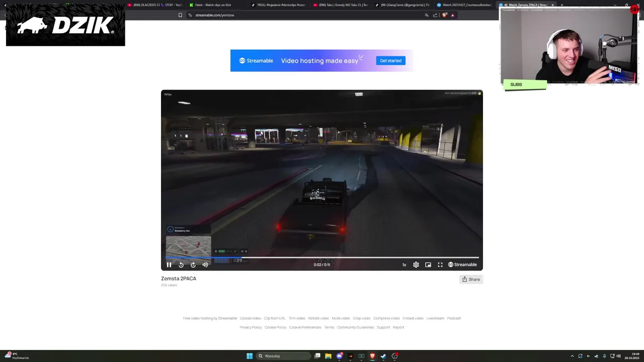Switch to the Taku Gremdy MG tab
The width and height of the screenshot is (644, 362).
(x=340, y=5)
